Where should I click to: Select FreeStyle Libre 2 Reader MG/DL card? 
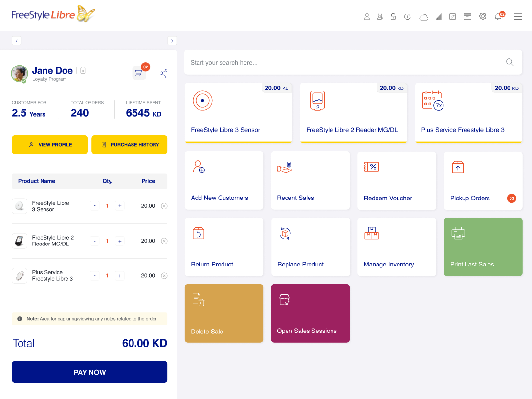pos(354,112)
